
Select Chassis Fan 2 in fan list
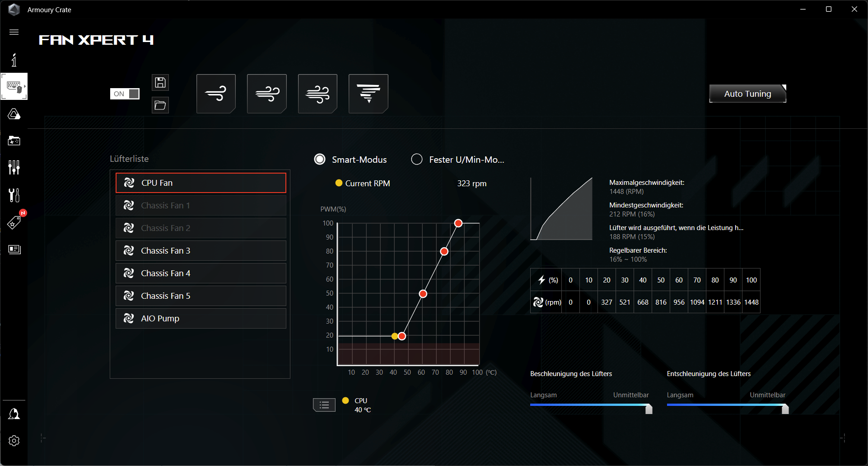pyautogui.click(x=201, y=228)
